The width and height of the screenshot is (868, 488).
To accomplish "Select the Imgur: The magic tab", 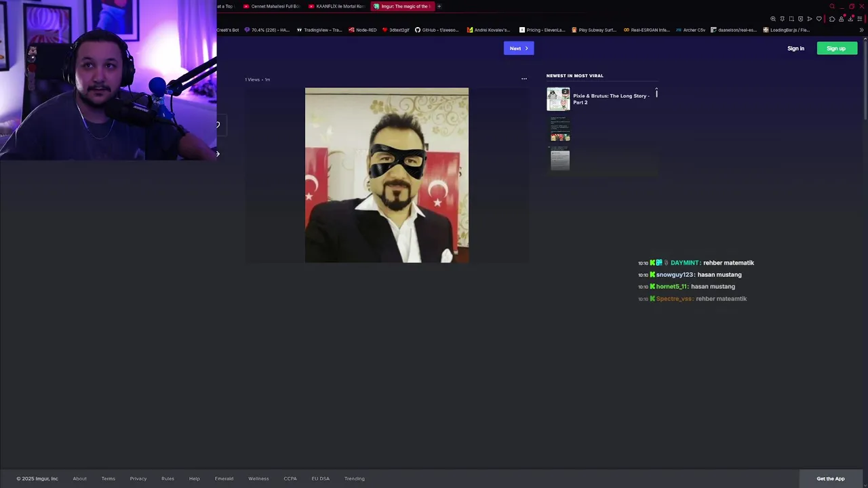I will tap(401, 6).
